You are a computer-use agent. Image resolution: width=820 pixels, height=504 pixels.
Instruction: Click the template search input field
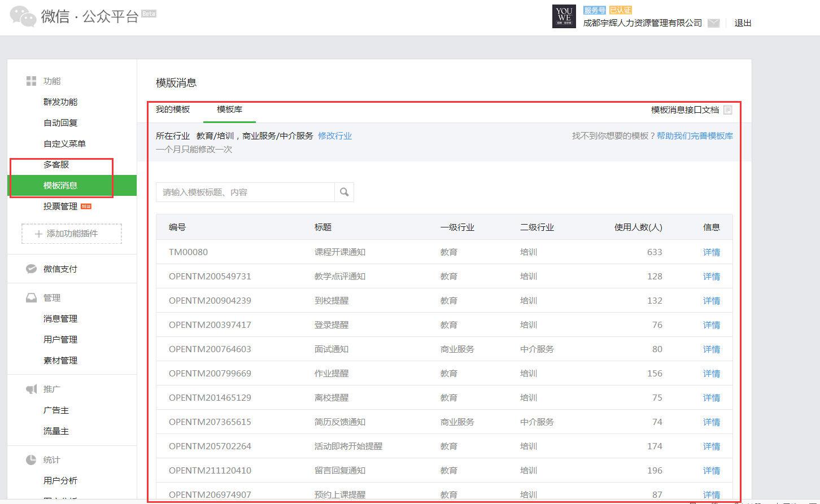246,192
